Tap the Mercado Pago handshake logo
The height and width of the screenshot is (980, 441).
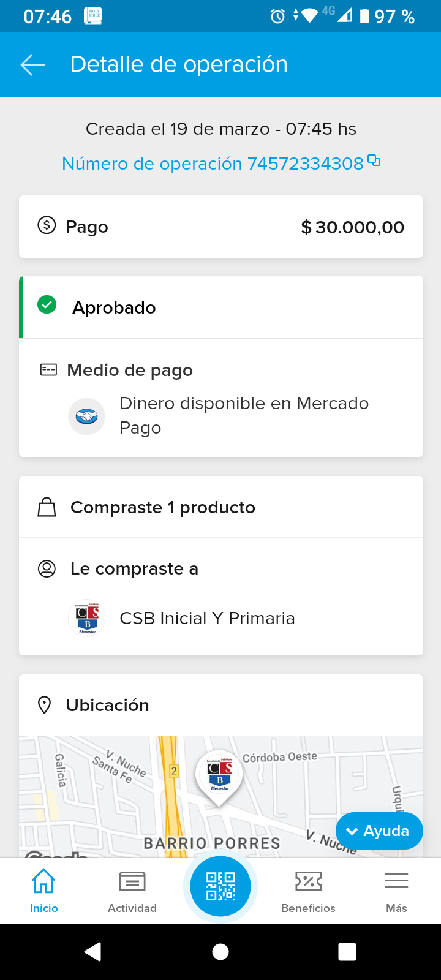point(86,417)
